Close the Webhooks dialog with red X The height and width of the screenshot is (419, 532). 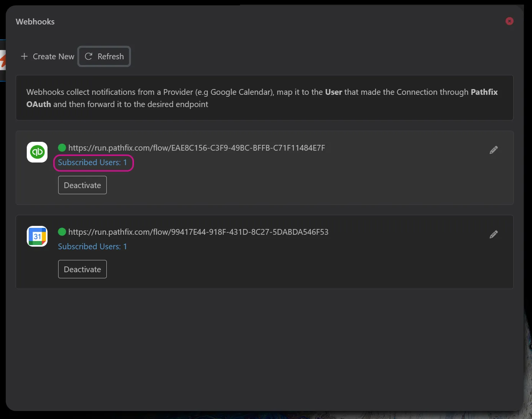click(x=509, y=21)
